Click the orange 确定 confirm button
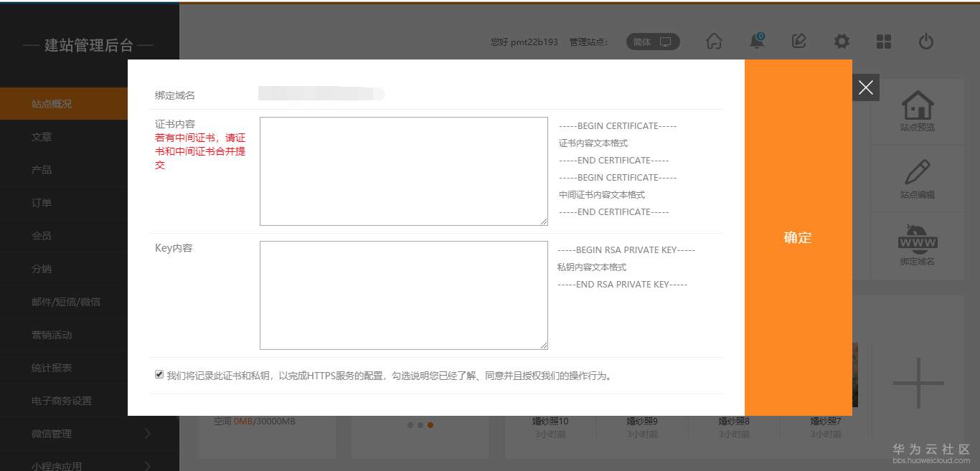This screenshot has width=980, height=471. click(x=797, y=237)
